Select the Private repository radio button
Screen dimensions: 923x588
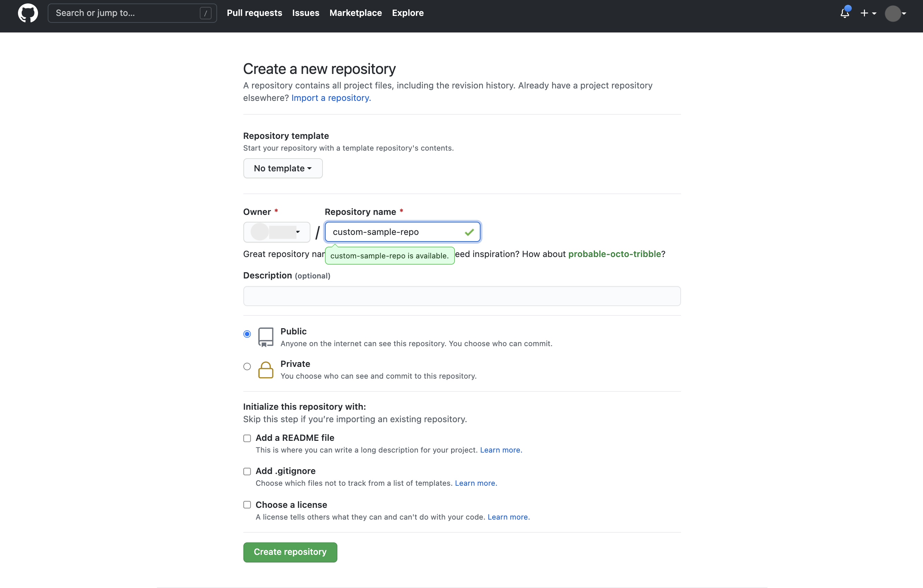tap(247, 366)
